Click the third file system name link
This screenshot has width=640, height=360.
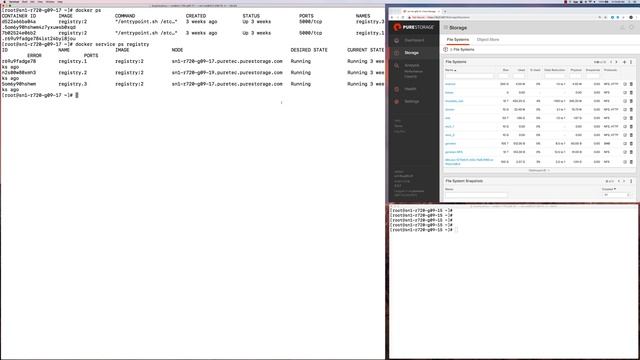coord(454,101)
